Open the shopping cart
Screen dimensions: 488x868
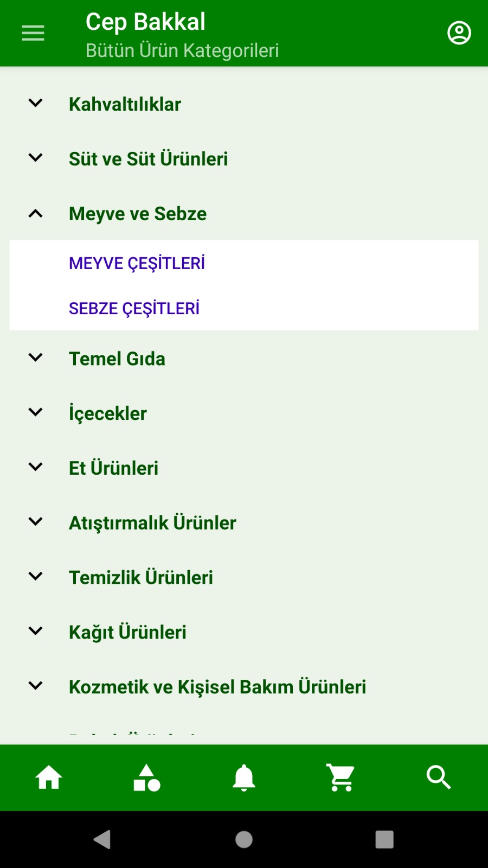(x=341, y=777)
